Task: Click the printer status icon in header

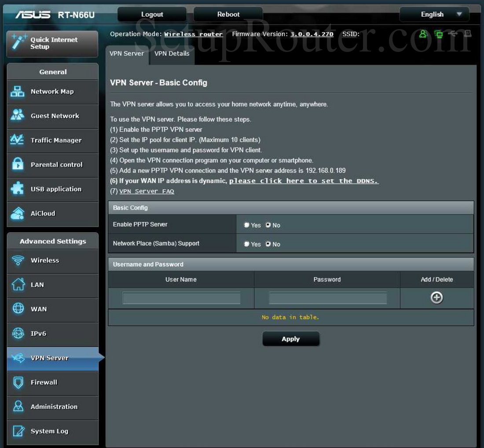Action: pyautogui.click(x=468, y=33)
